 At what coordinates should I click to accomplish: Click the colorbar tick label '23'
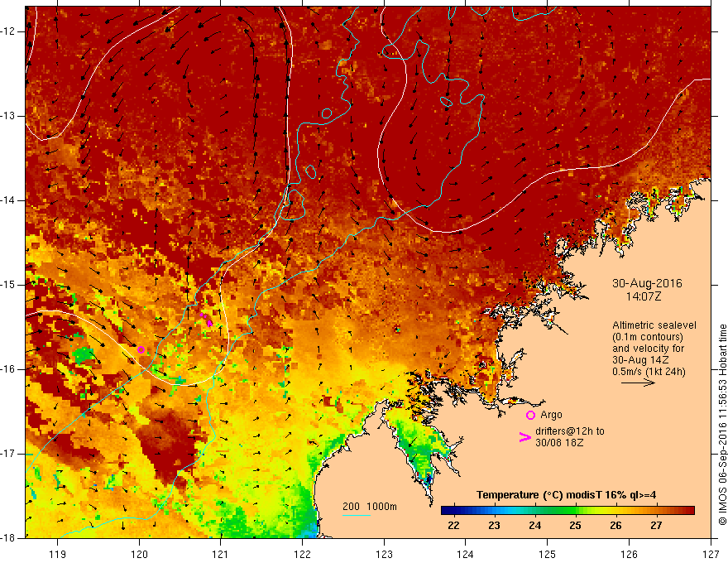(x=494, y=526)
